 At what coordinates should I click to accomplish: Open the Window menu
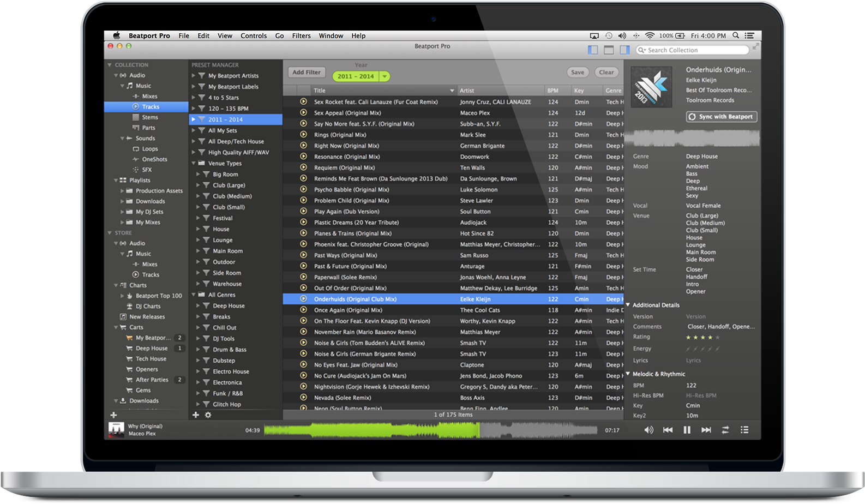point(331,35)
